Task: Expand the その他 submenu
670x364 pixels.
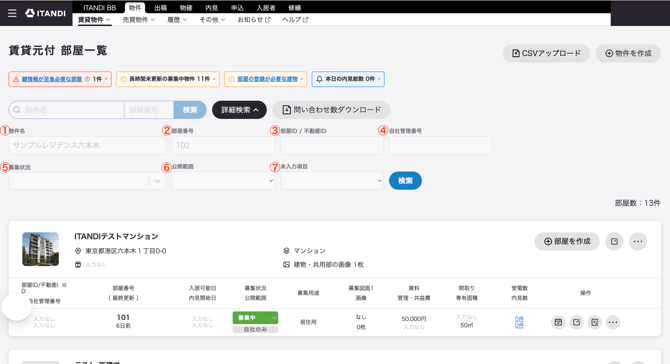Action: click(212, 20)
